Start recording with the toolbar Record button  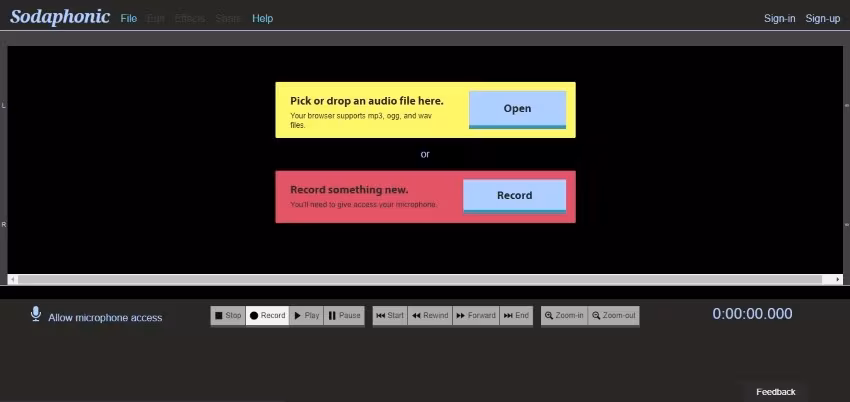click(x=267, y=315)
